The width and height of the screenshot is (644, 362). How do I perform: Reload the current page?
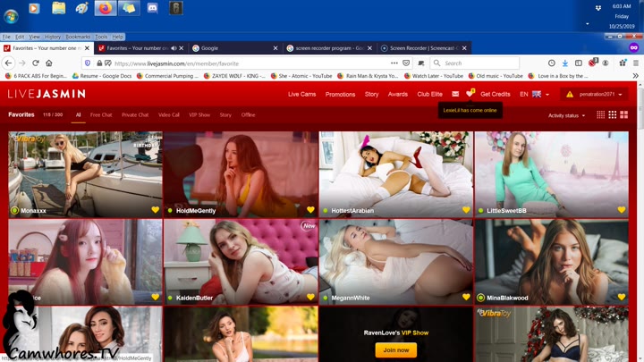click(36, 63)
